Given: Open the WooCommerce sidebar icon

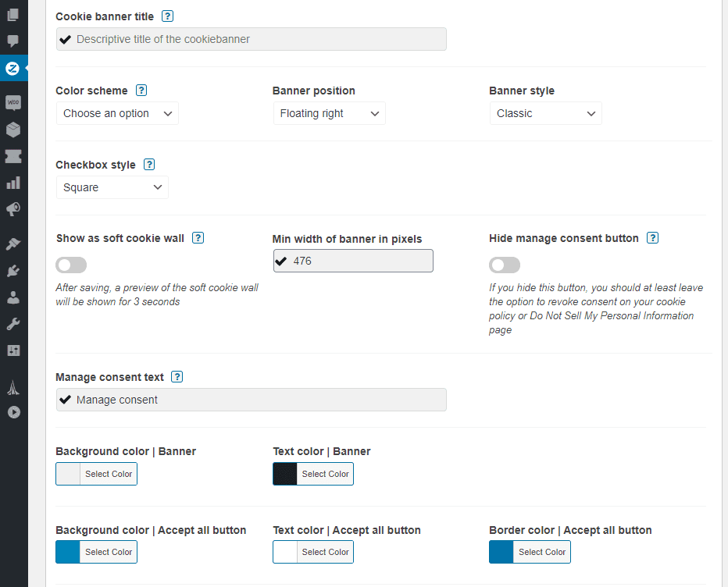Looking at the screenshot, I should [13, 101].
